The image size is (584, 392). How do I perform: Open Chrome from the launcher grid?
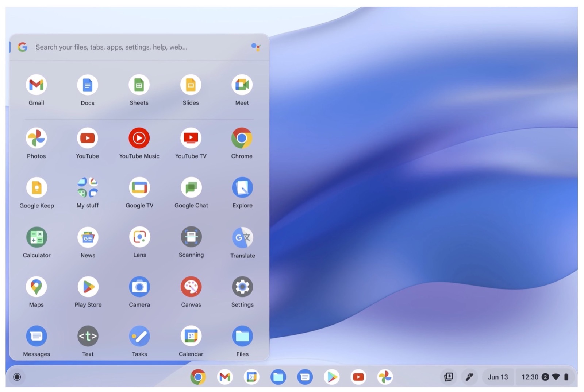[242, 138]
